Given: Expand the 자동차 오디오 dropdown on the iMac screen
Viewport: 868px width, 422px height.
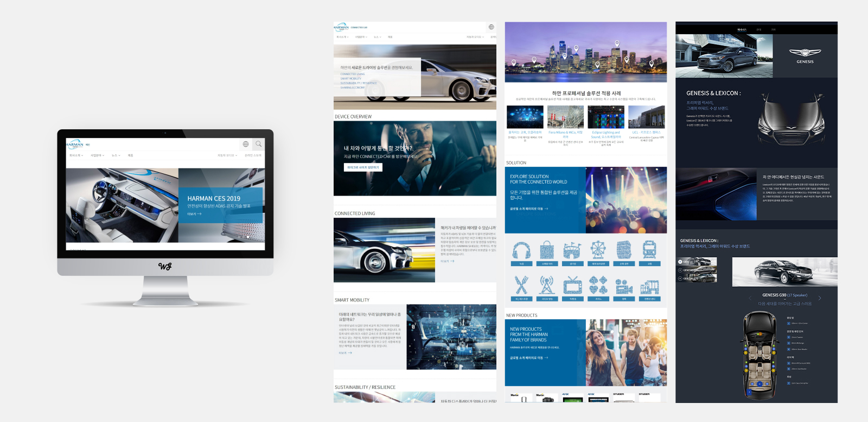Looking at the screenshot, I should pyautogui.click(x=227, y=155).
